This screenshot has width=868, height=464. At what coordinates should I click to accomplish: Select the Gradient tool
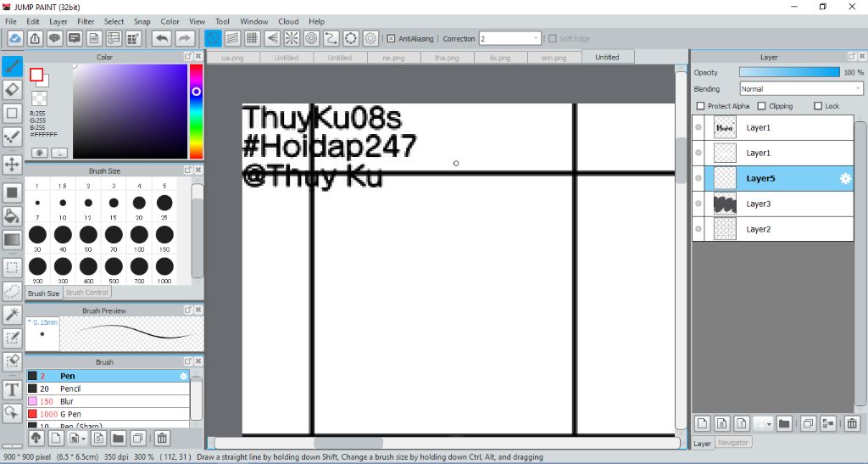[x=12, y=240]
